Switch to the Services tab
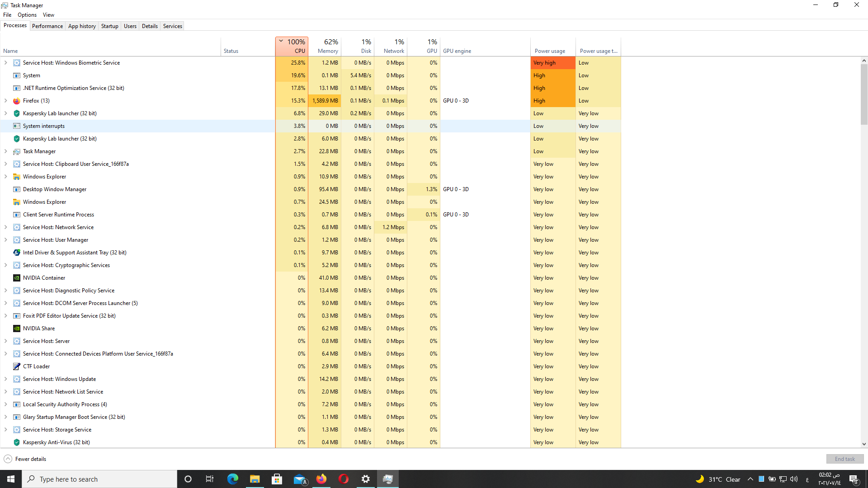Viewport: 868px width, 488px height. coord(173,26)
